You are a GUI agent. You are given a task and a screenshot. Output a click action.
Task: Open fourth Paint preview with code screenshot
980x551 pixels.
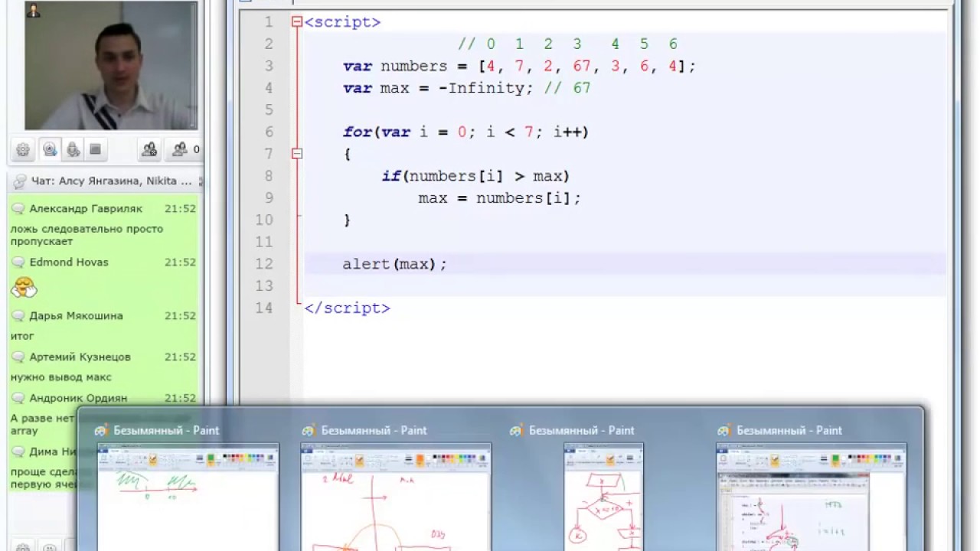tap(812, 496)
